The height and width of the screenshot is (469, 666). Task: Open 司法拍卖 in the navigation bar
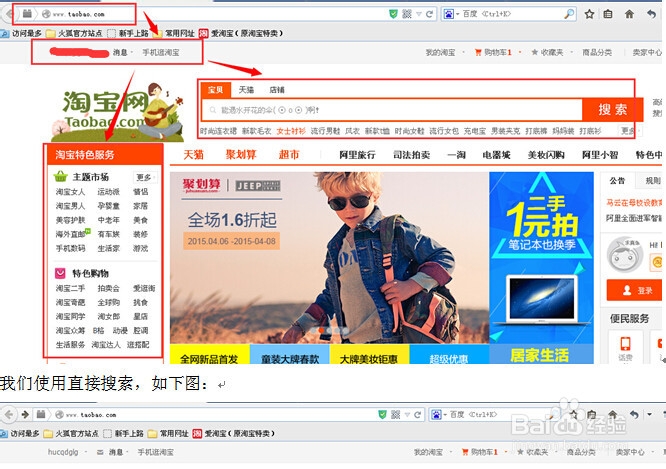click(x=411, y=155)
